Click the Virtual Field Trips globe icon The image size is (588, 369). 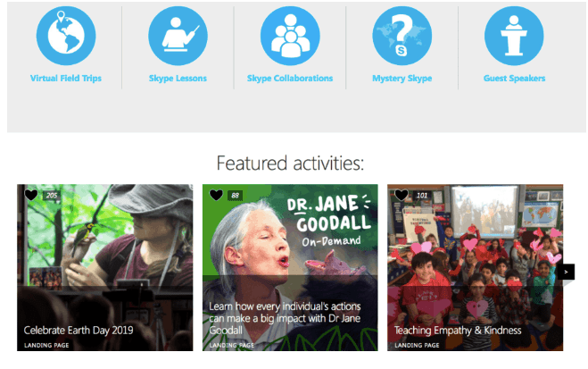click(x=65, y=36)
